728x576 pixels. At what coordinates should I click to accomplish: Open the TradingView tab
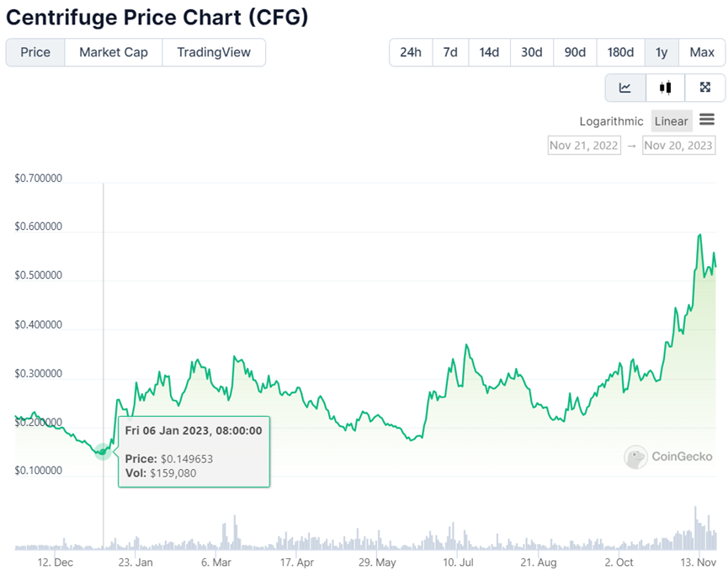pyautogui.click(x=214, y=52)
